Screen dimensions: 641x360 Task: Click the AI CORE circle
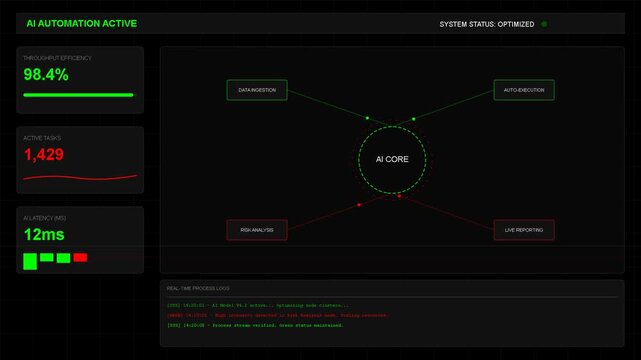[x=392, y=159]
